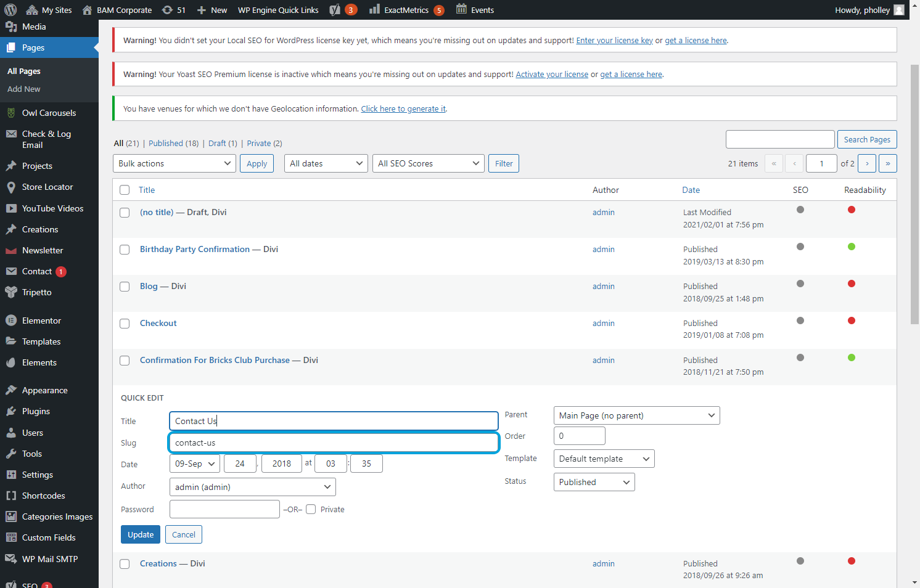Viewport: 920px width, 588px height.
Task: Open Events calendar icon in admin bar
Action: coord(461,9)
